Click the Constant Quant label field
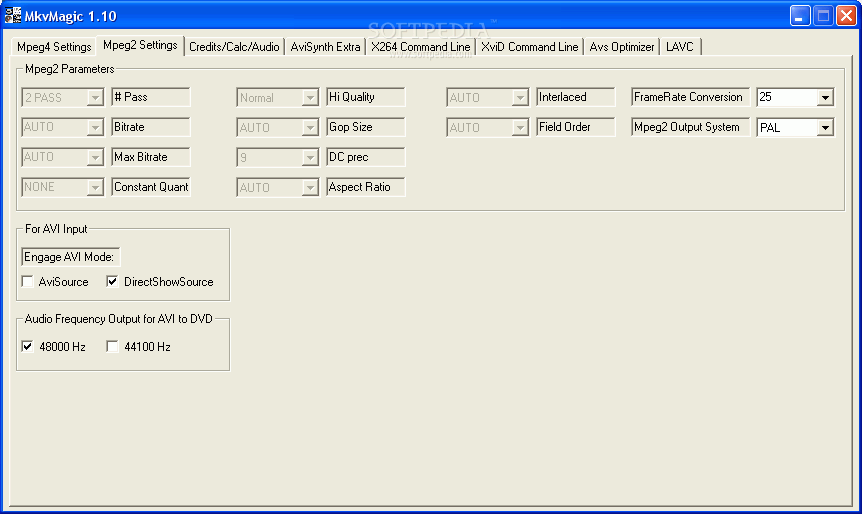862x514 pixels. [x=151, y=186]
